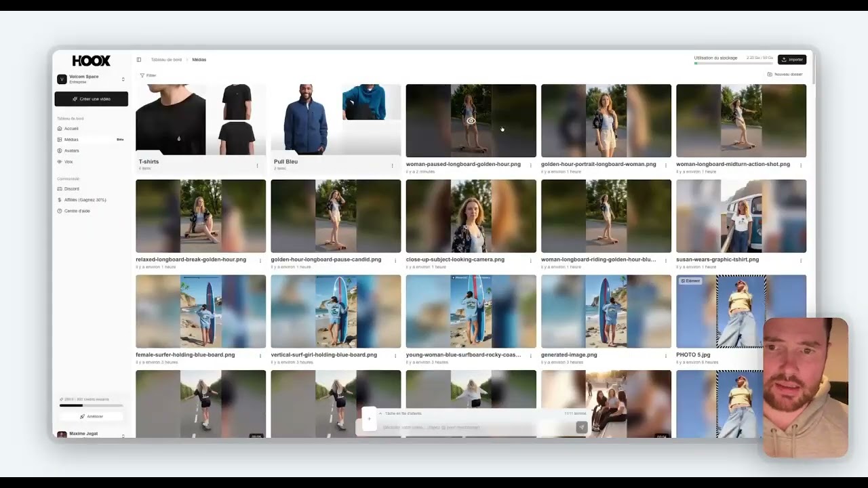This screenshot has width=868, height=488.
Task: Click file name relaxed-longboard-break-golden-hour.png
Action: pos(191,260)
